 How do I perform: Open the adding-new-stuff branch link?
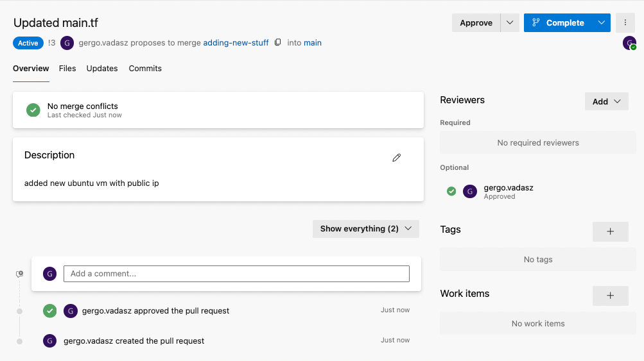click(x=236, y=43)
